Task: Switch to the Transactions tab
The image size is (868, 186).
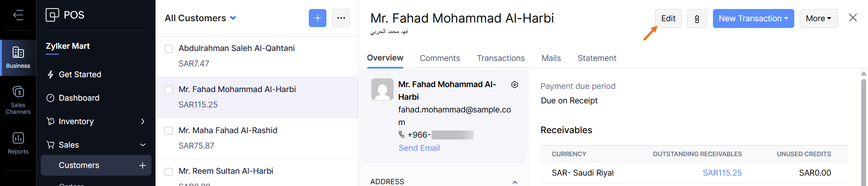Action: click(x=500, y=58)
